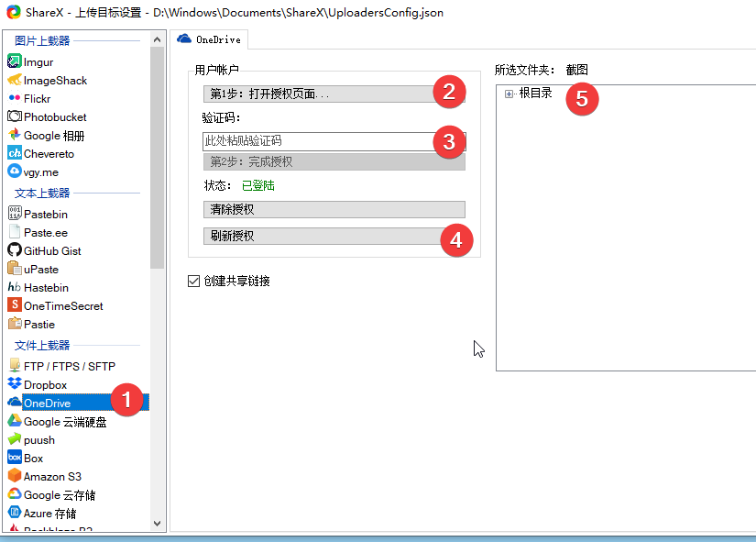
Task: Select Box file uploader
Action: pyautogui.click(x=33, y=459)
